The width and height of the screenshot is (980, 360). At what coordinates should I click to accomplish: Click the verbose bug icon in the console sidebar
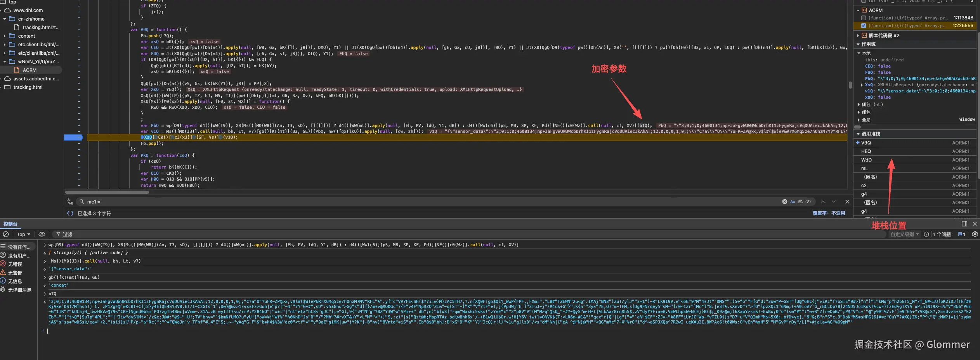click(3, 289)
